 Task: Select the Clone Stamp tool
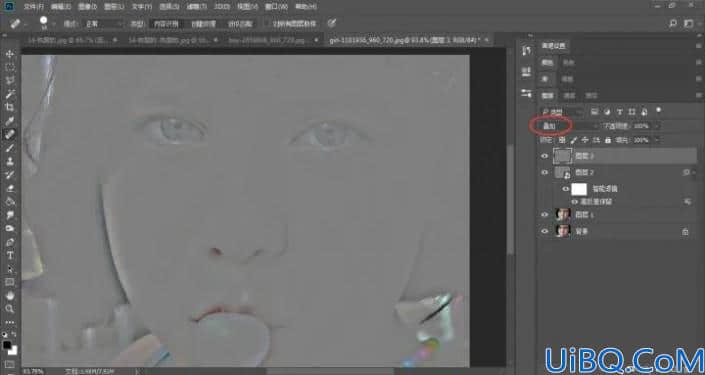pos(10,161)
